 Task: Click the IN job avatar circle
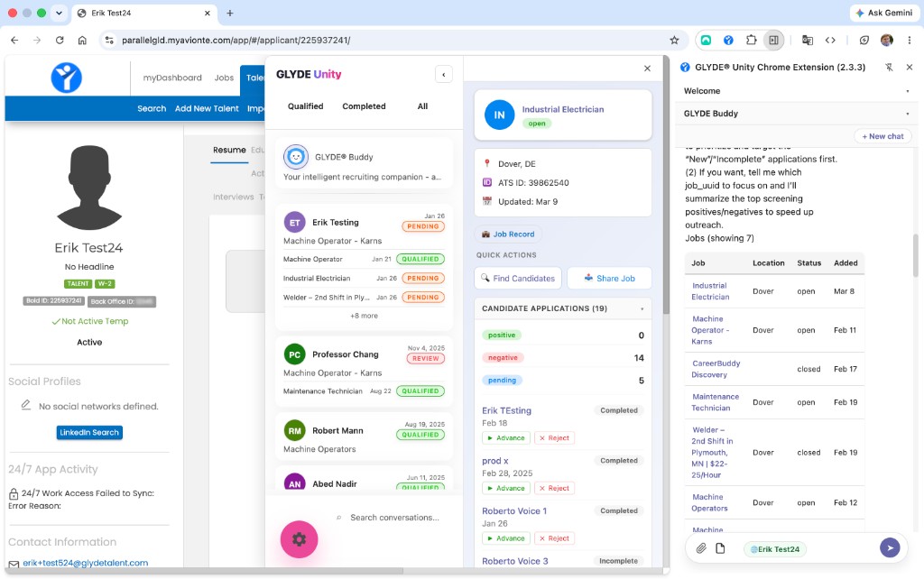click(499, 115)
